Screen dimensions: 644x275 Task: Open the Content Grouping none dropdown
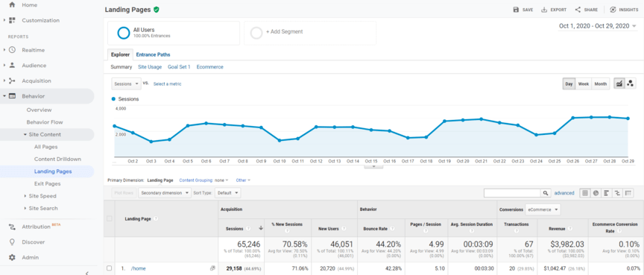[x=221, y=180]
